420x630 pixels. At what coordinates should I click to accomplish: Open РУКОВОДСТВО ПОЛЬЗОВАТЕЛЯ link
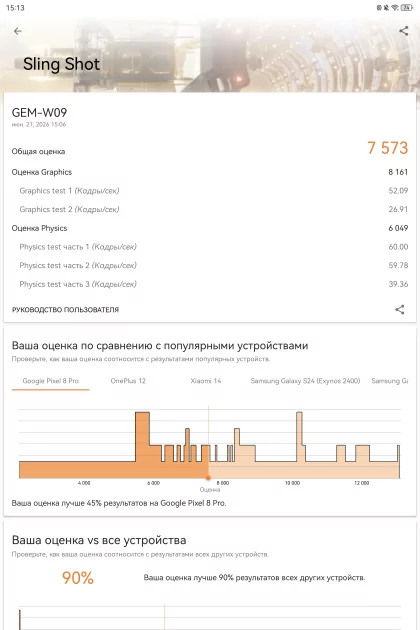pyautogui.click(x=65, y=310)
